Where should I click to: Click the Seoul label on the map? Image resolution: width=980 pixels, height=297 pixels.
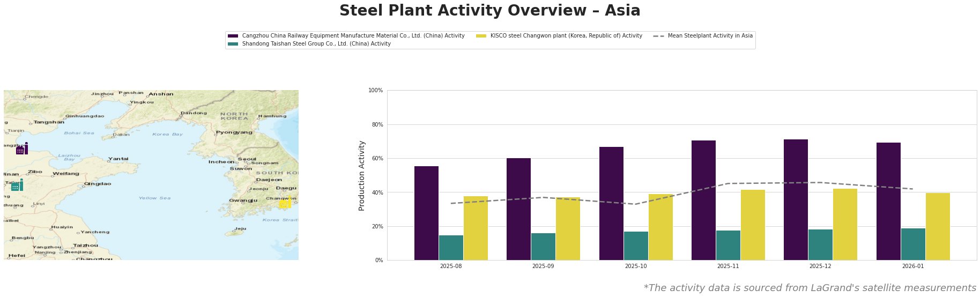click(247, 159)
